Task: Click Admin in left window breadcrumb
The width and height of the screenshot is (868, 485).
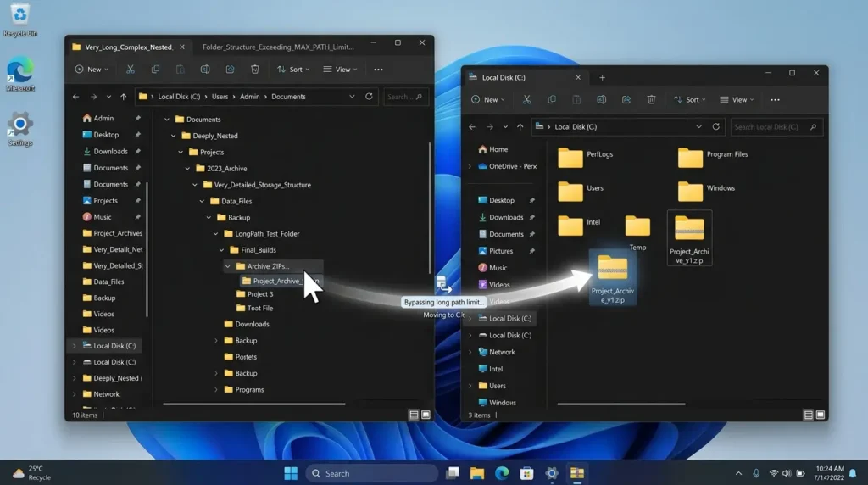Action: pyautogui.click(x=250, y=97)
